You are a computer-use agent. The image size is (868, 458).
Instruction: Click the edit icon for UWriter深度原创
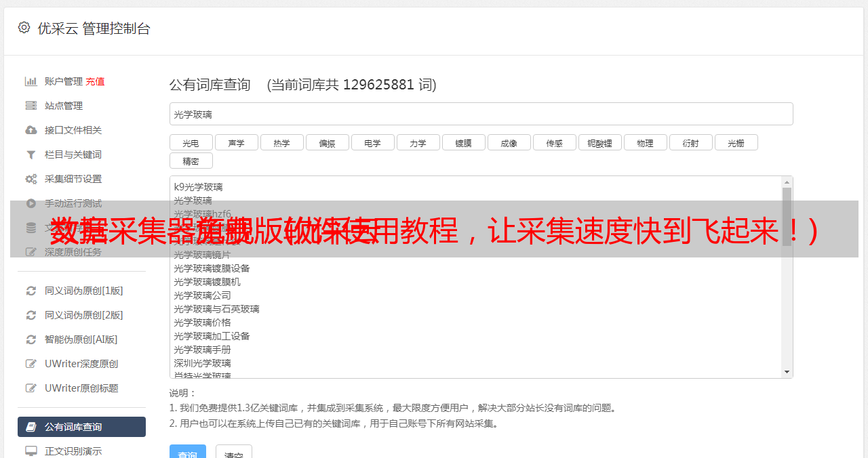pyautogui.click(x=31, y=364)
